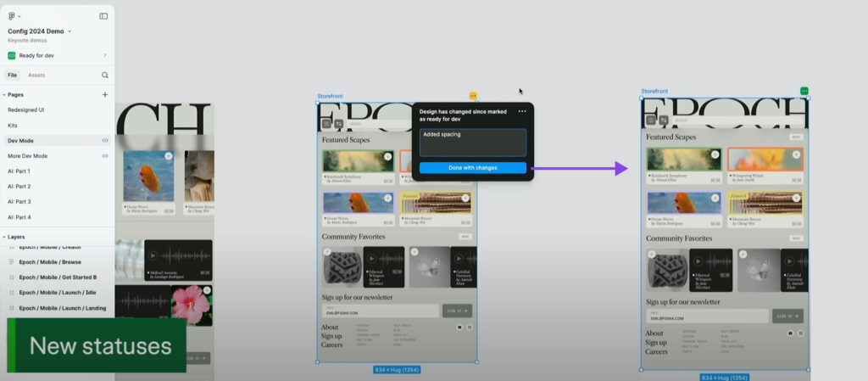Click the hamburger menu icon in right Storefront
Screen dimensions: 868x381
651,120
